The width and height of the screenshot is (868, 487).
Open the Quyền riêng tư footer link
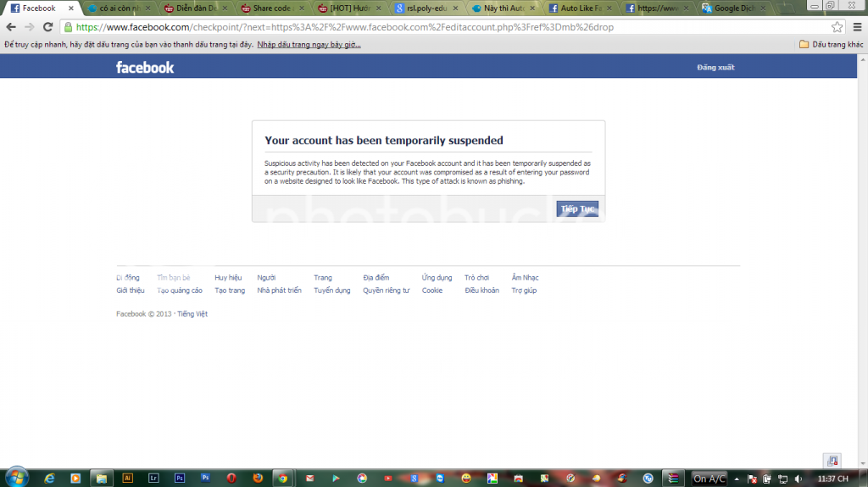[x=387, y=291]
